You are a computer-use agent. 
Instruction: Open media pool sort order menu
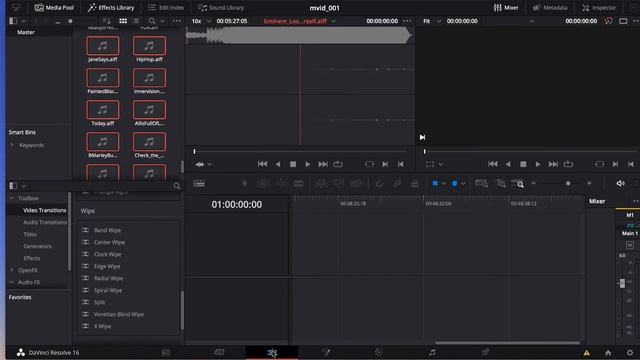tap(107, 21)
